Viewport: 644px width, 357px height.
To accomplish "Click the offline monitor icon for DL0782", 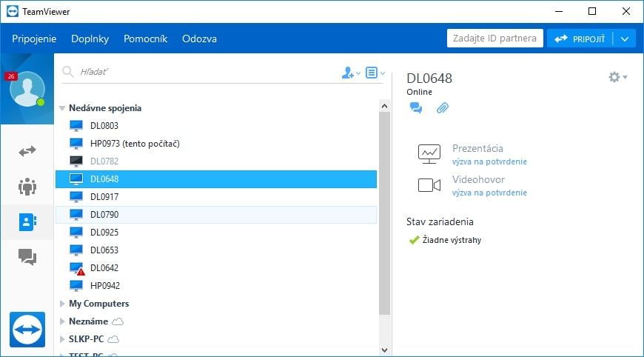I will tap(76, 161).
